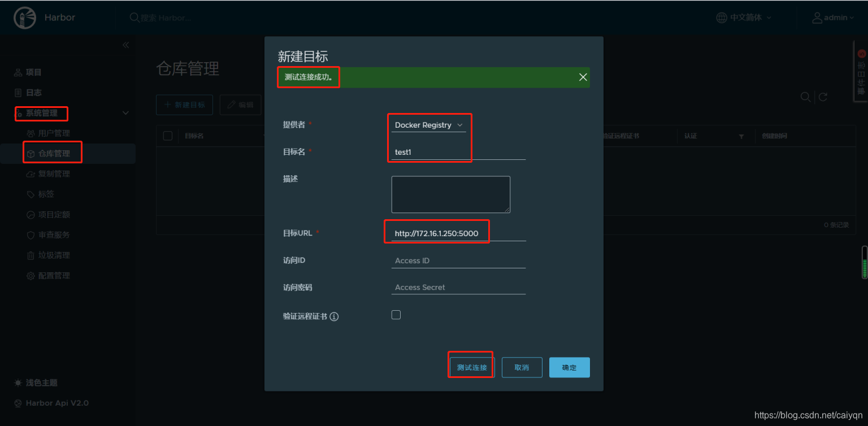Click the 配置管理 gear icon
The image size is (868, 426).
[31, 276]
